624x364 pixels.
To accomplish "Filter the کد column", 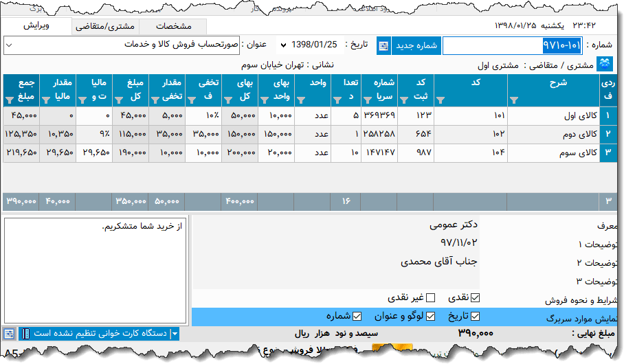I will (x=440, y=100).
